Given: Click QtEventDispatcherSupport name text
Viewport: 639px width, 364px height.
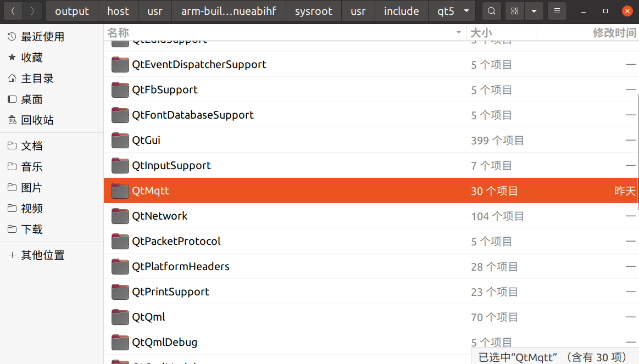Looking at the screenshot, I should (x=199, y=64).
